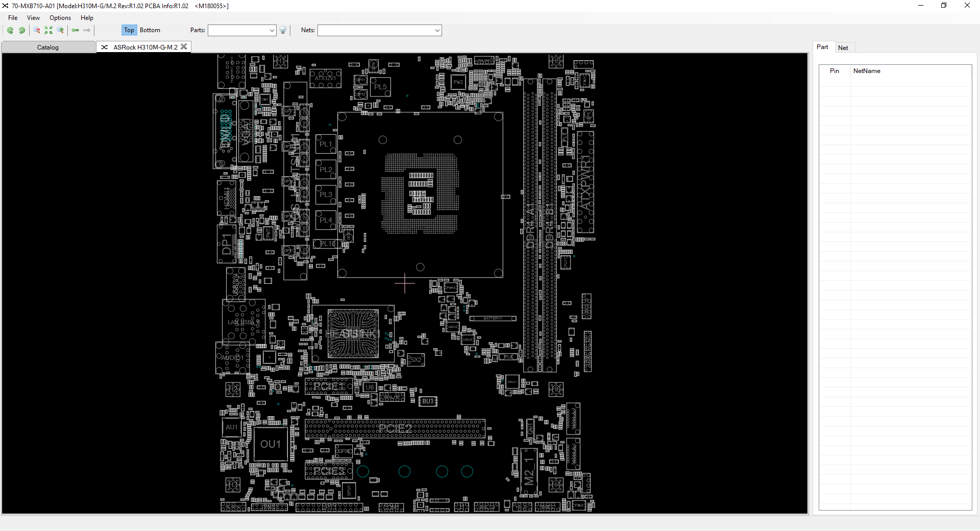Click the fit-to-window green arrows icon
This screenshot has width=980, height=531.
[x=48, y=31]
